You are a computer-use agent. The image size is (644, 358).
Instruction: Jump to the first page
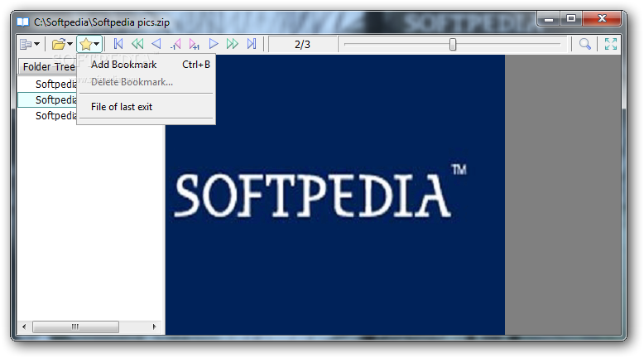point(118,44)
